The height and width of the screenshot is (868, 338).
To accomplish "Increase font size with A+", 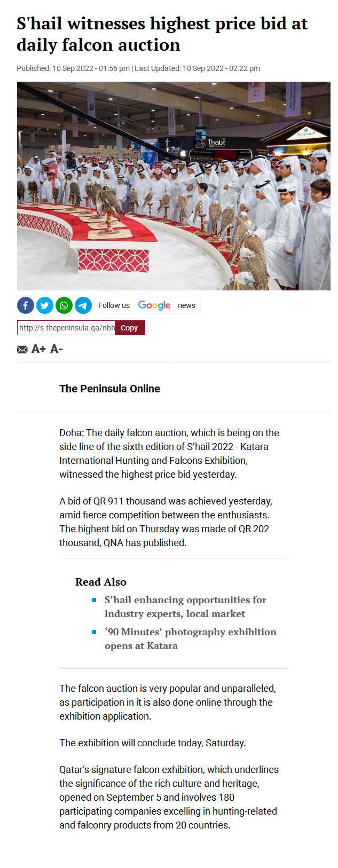I will (38, 349).
